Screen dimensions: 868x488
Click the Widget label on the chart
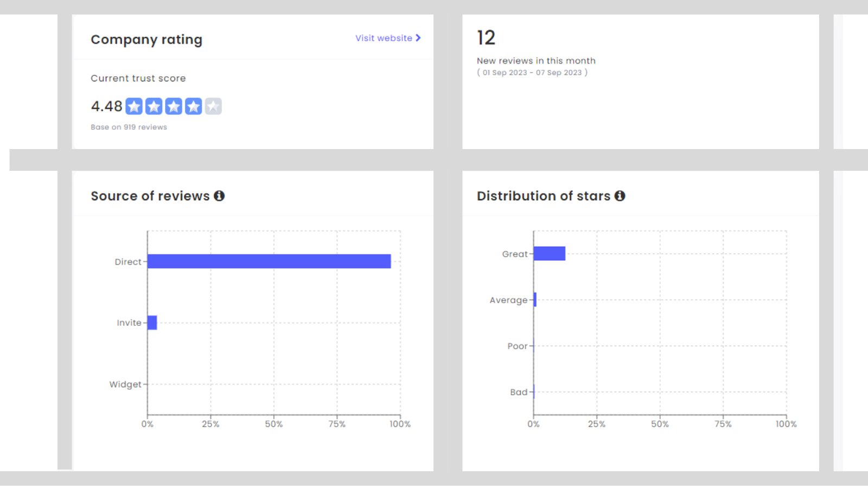pos(125,384)
